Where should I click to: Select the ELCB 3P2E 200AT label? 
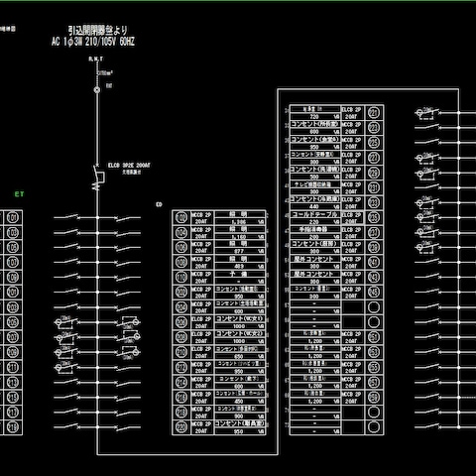(129, 165)
